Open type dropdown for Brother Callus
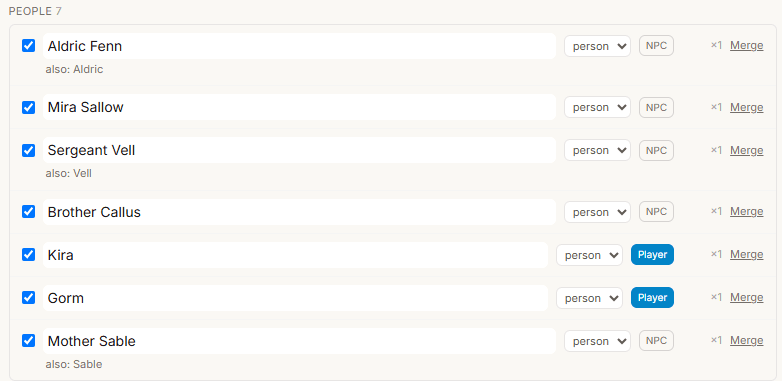 597,212
